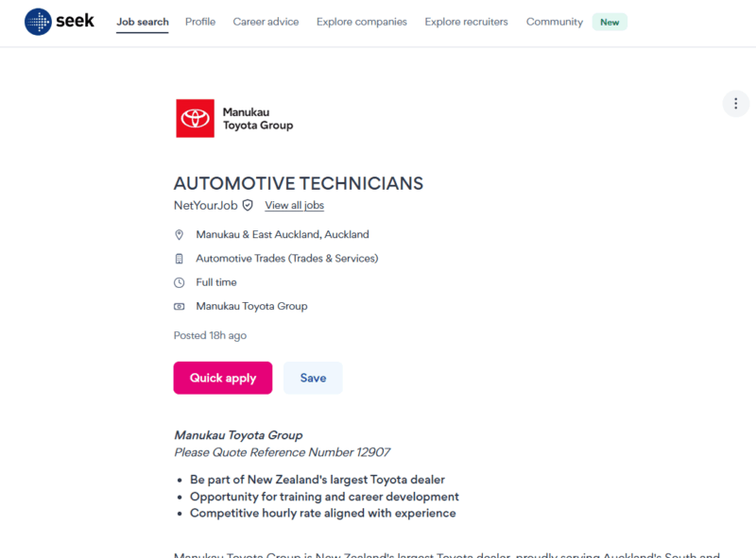
Task: Go to the Job search tab
Action: click(143, 22)
